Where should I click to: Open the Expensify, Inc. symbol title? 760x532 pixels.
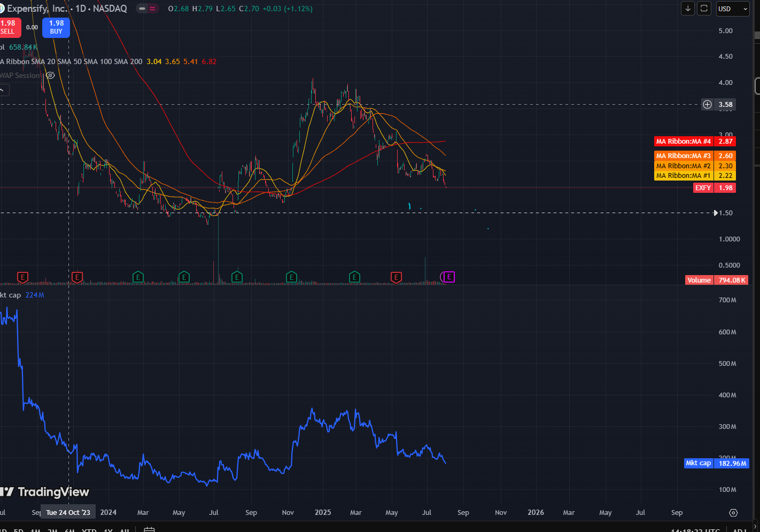click(x=37, y=9)
